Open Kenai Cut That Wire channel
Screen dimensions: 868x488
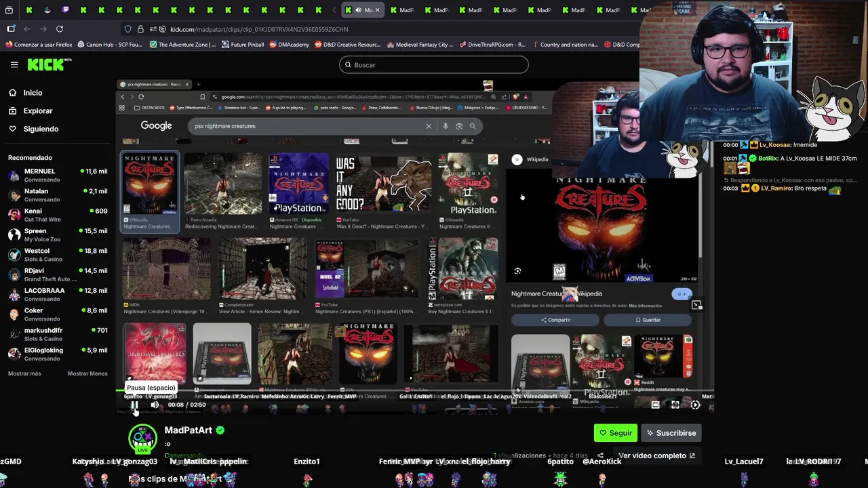pyautogui.click(x=58, y=215)
